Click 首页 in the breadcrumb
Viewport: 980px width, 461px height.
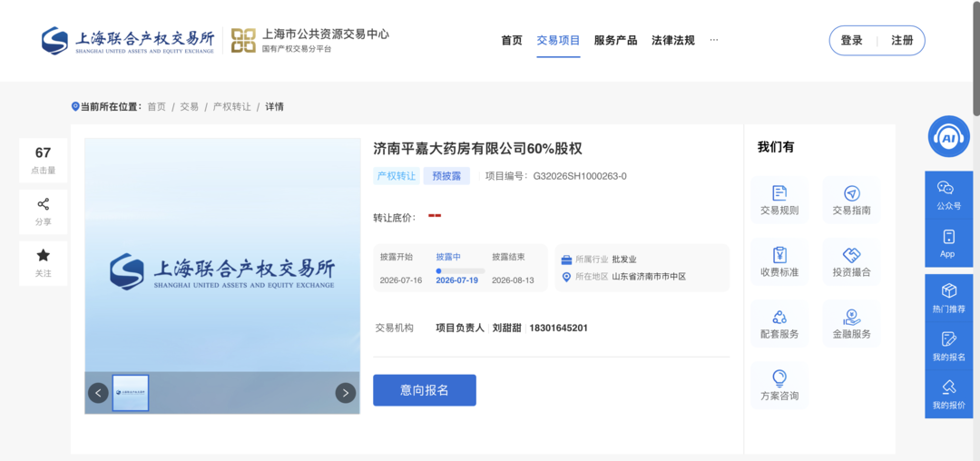156,107
